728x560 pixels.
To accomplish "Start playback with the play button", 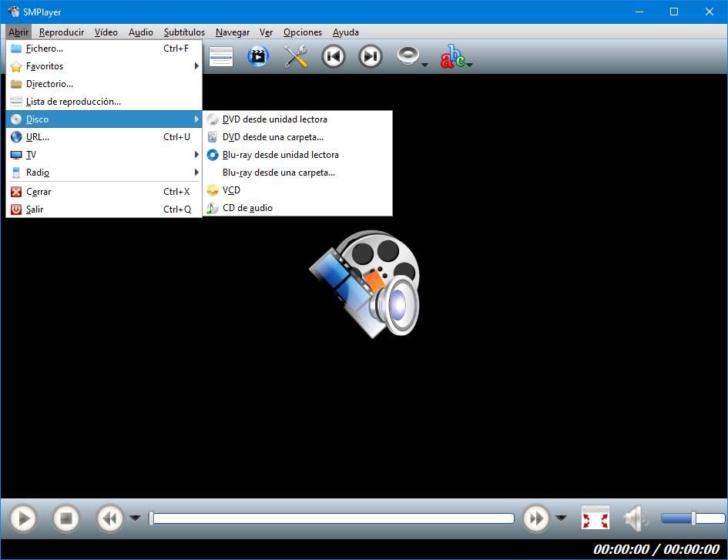I will pos(23,518).
